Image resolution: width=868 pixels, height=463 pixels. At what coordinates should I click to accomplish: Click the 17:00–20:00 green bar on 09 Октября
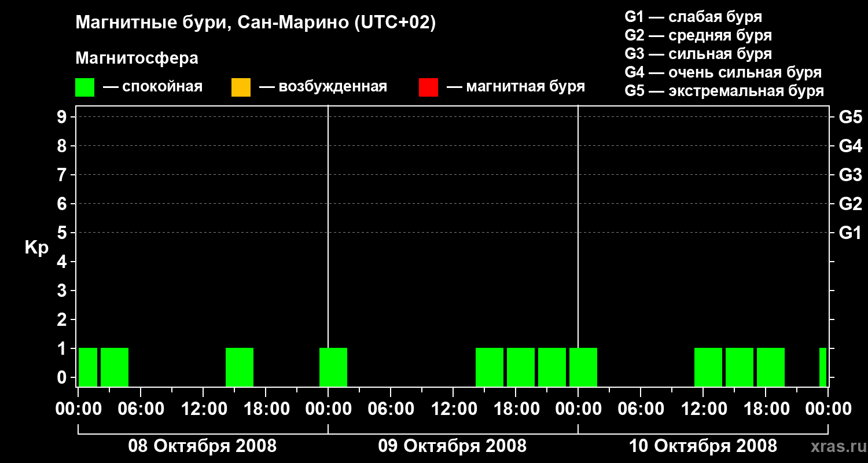521,367
